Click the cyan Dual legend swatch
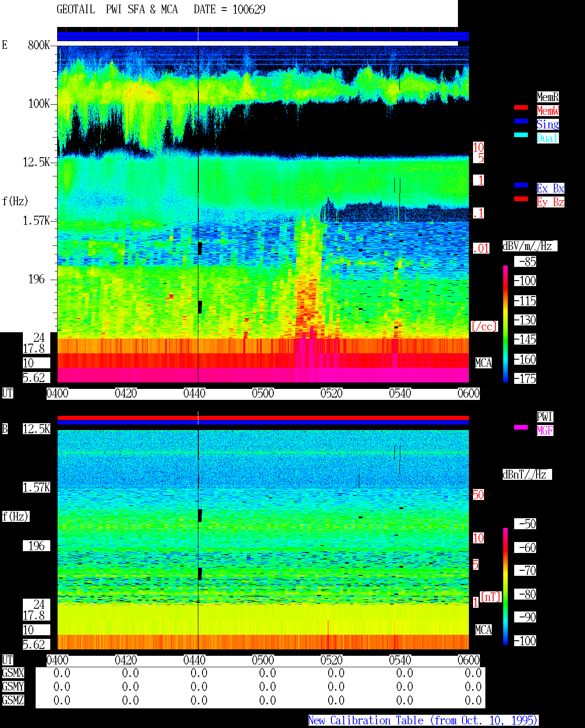Image resolution: width=585 pixels, height=728 pixels. (x=521, y=135)
